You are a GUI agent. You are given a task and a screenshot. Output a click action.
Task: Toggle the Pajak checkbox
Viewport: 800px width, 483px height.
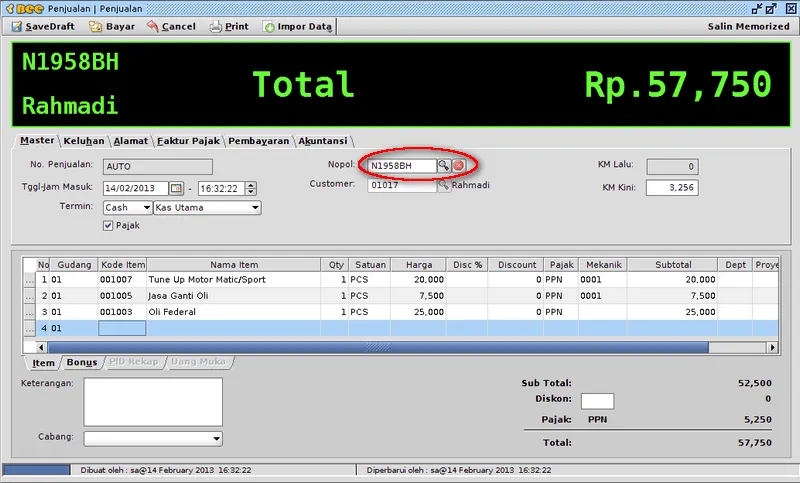click(x=109, y=226)
